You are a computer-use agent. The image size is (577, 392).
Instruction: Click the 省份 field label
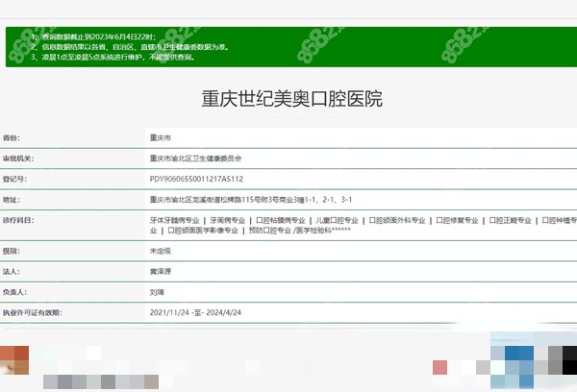coord(12,138)
